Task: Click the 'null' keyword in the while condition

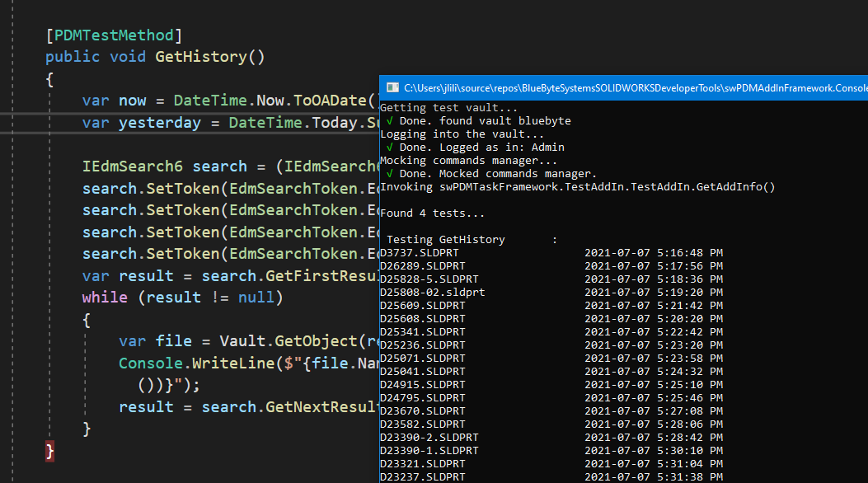Action: click(256, 298)
